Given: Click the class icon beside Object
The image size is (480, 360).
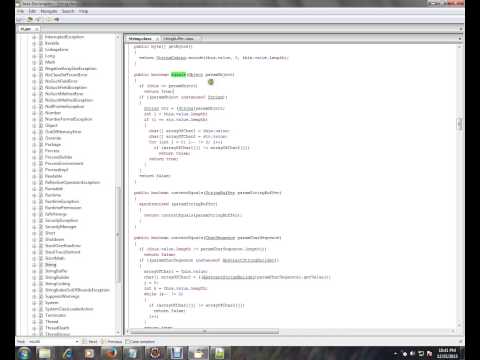Looking at the screenshot, I should click(x=41, y=126).
